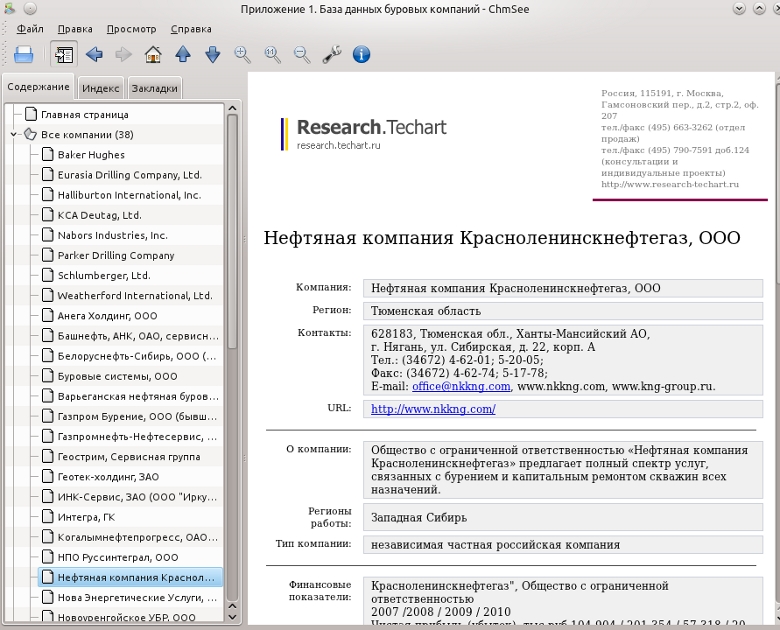Zoom in with the magnifier plus icon

[x=243, y=54]
